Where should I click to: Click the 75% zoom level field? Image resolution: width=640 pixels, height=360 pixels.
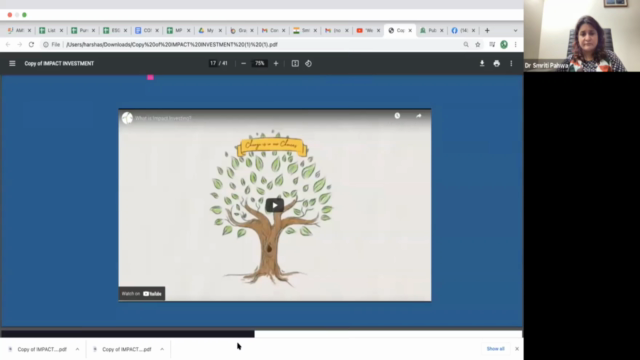(x=260, y=63)
